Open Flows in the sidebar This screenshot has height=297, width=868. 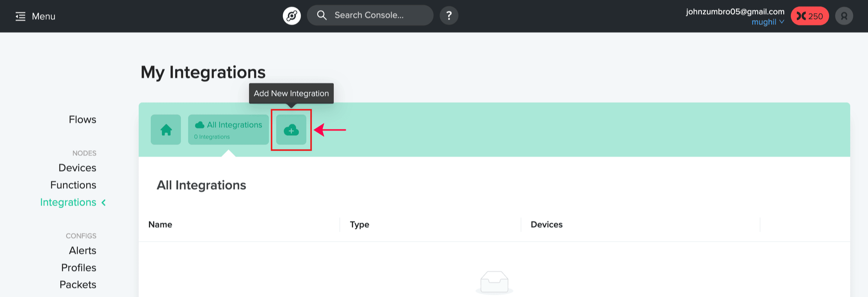(82, 120)
